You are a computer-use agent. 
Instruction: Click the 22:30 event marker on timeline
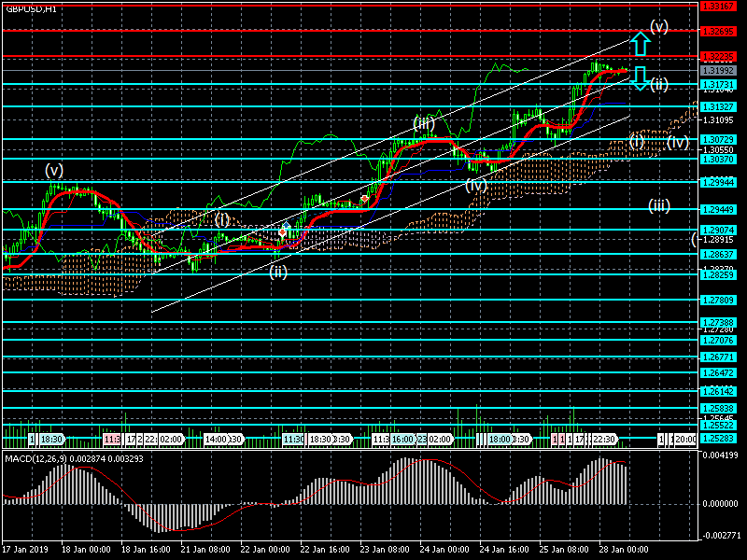pyautogui.click(x=602, y=439)
